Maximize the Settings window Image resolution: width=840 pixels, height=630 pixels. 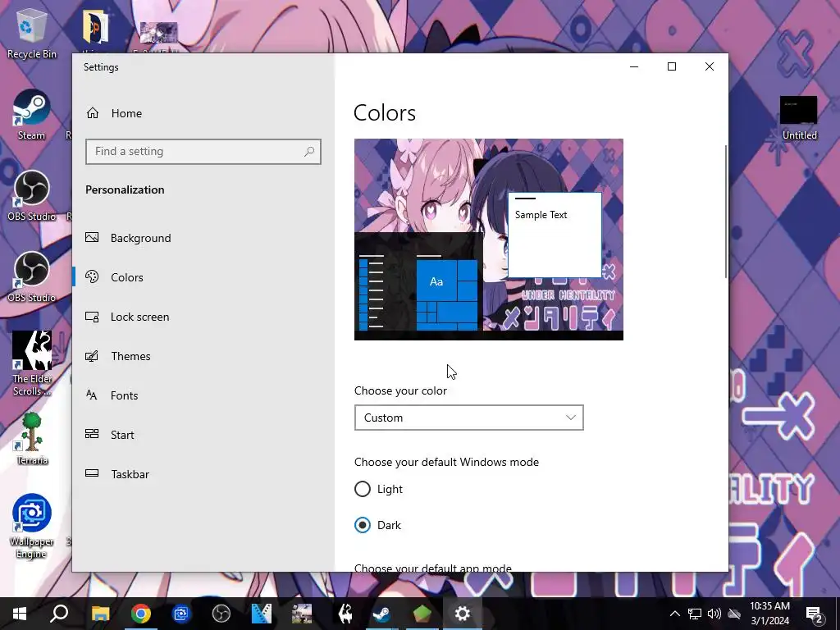tap(672, 66)
